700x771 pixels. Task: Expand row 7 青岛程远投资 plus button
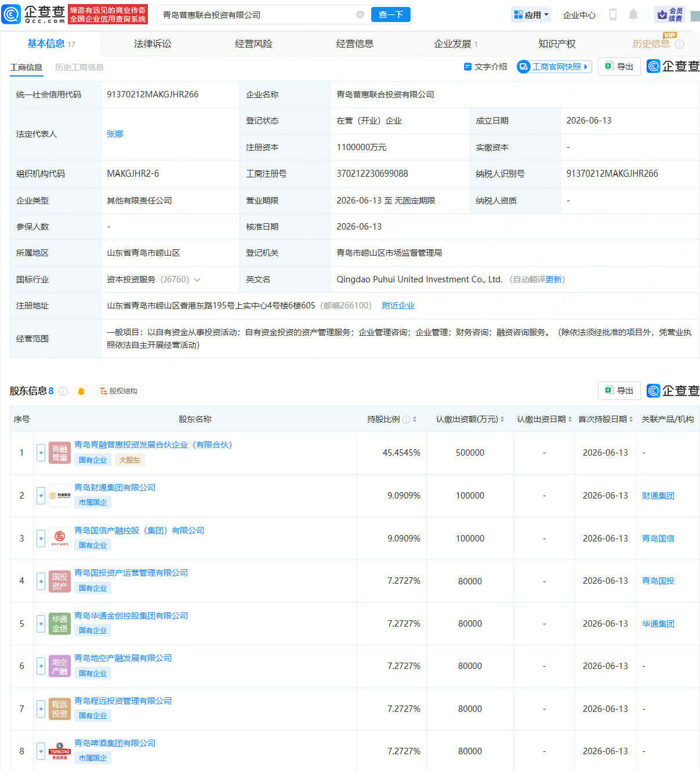point(41,709)
